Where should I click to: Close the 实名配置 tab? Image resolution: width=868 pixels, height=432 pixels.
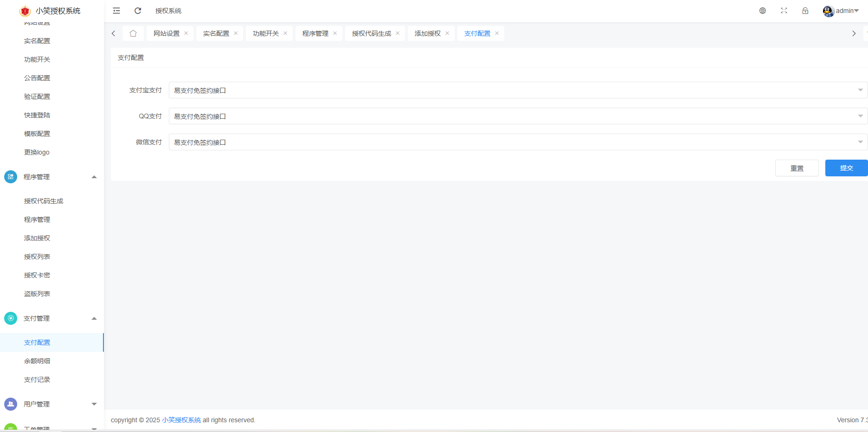(236, 33)
